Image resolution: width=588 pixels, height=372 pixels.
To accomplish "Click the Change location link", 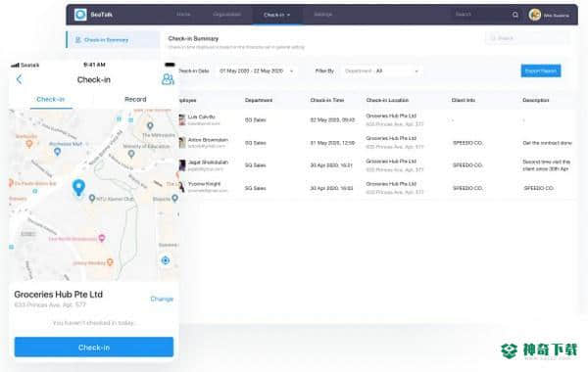I will click(162, 299).
